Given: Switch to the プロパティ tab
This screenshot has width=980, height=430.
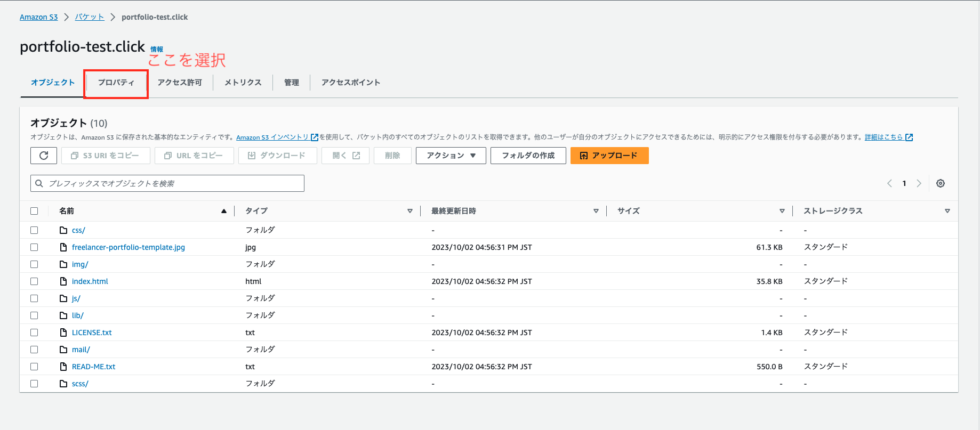Looking at the screenshot, I should click(x=116, y=83).
